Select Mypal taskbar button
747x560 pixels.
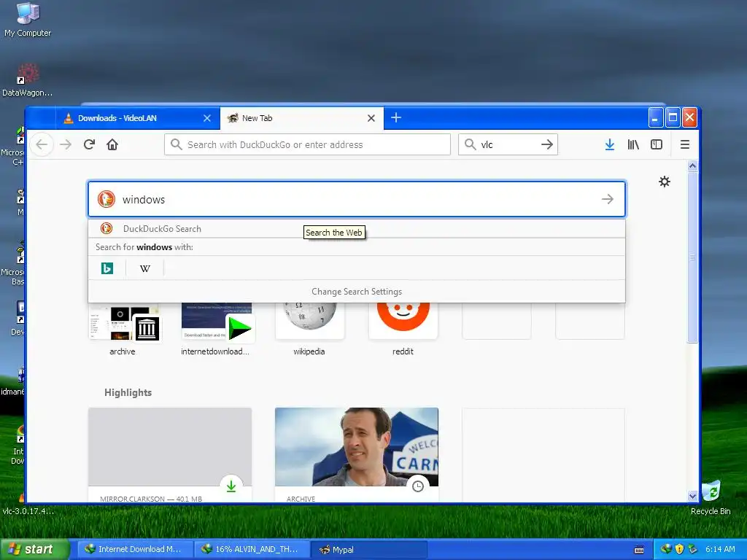tap(369, 549)
